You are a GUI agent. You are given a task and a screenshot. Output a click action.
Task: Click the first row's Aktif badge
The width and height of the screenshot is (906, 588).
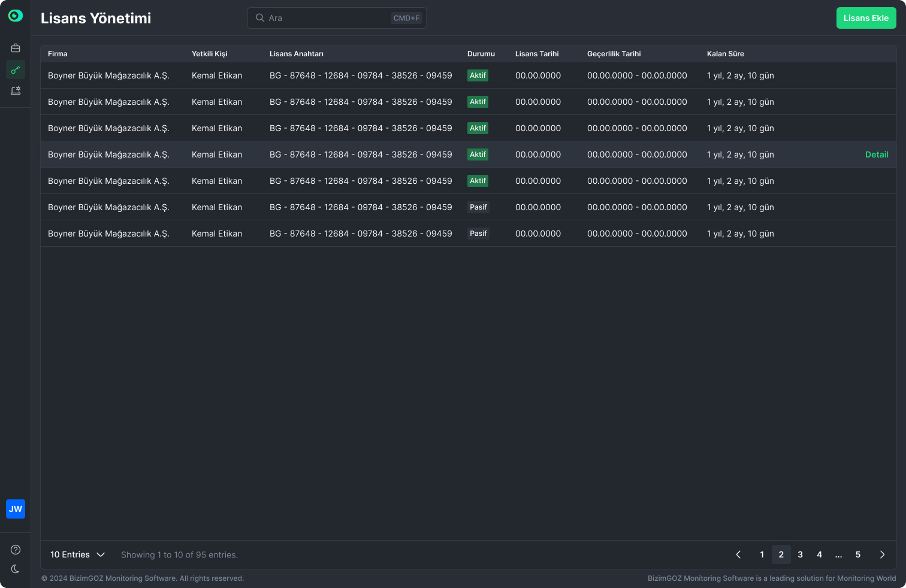tap(478, 75)
